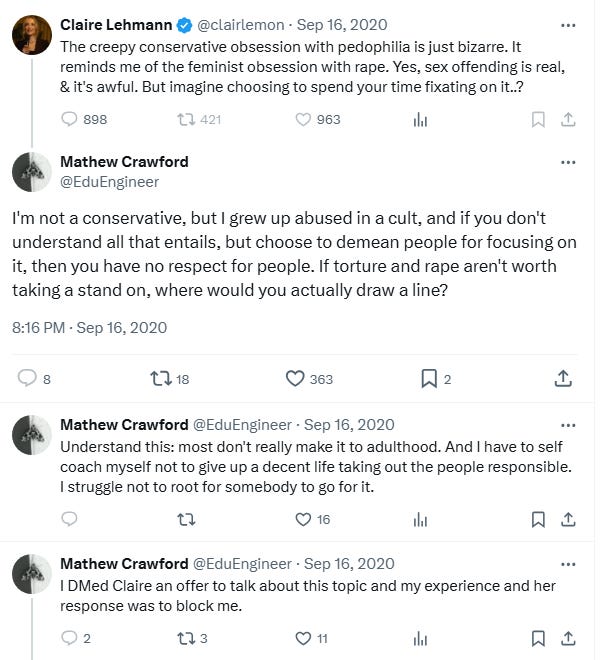Share Claire Lehmann's tweet

568,119
